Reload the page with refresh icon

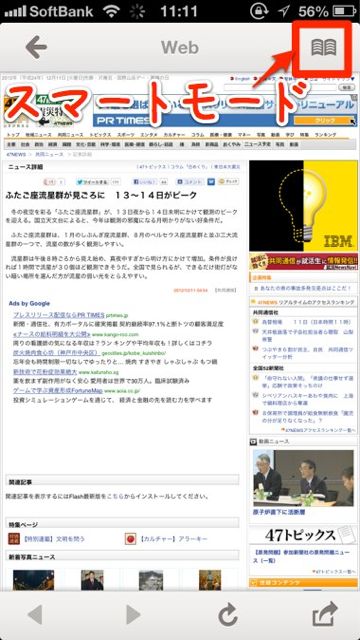(228, 615)
